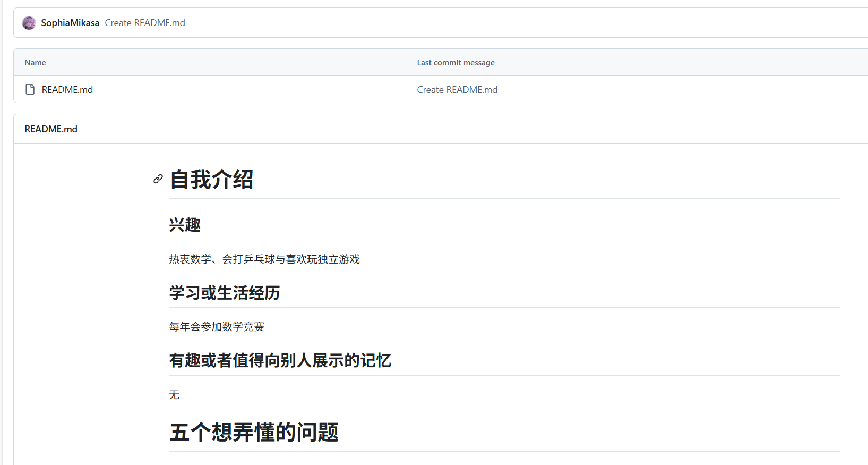Open the README.md file in the file list

point(67,90)
